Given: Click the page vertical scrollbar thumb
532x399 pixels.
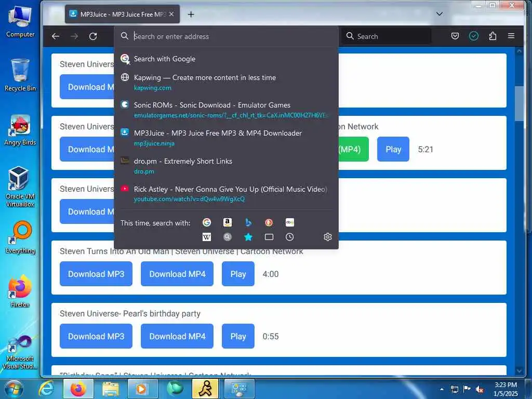Looking at the screenshot, I should click(519, 103).
